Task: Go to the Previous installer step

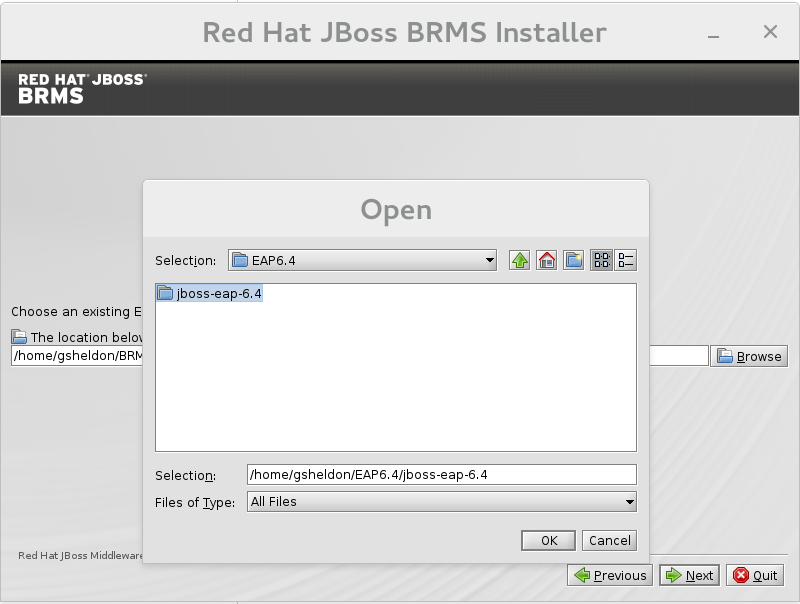Action: point(610,575)
